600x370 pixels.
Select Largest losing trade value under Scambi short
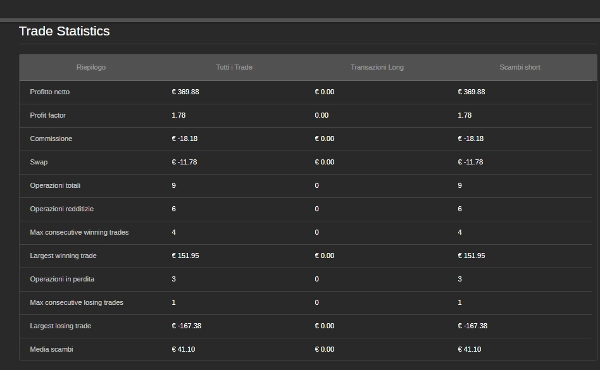[x=473, y=326]
